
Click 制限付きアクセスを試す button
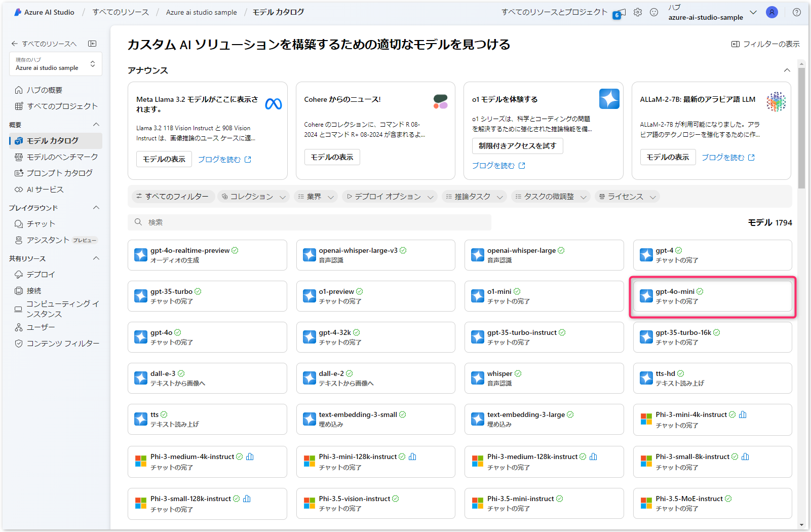[x=518, y=146]
